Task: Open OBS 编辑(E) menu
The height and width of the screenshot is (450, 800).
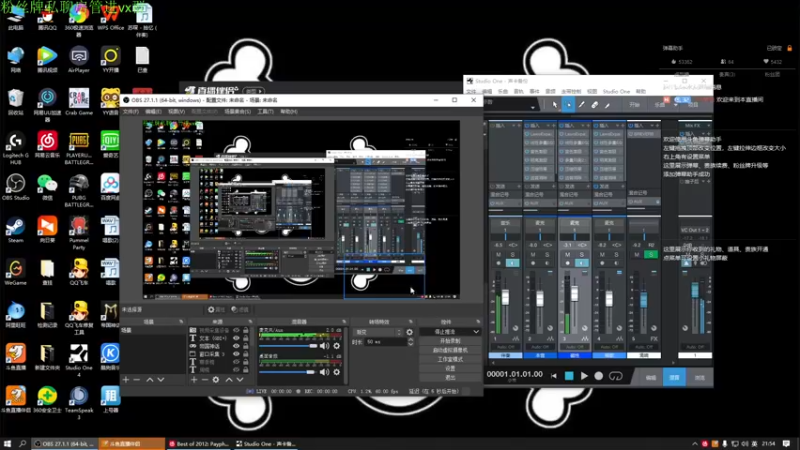Action: [x=153, y=112]
